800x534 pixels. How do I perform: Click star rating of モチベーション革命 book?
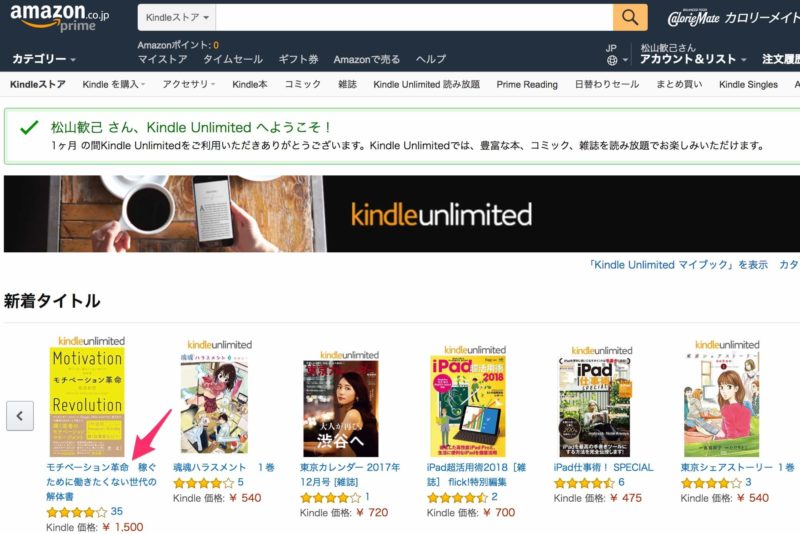pyautogui.click(x=77, y=512)
